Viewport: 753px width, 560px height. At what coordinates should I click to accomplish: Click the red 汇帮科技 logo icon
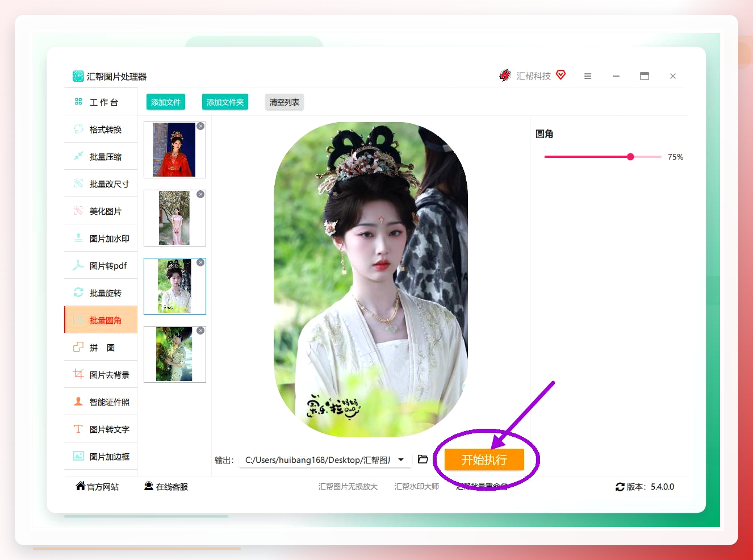click(505, 76)
